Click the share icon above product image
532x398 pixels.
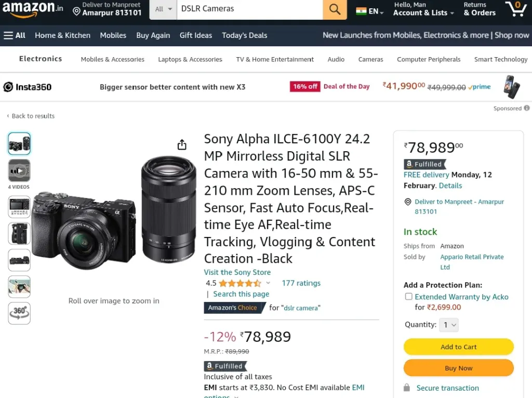tap(182, 144)
